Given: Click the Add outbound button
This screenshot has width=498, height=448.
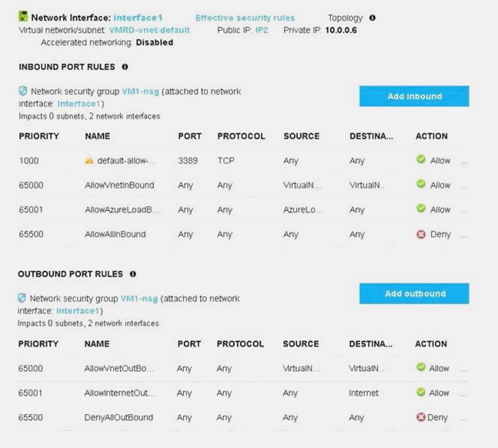Looking at the screenshot, I should pos(414,293).
